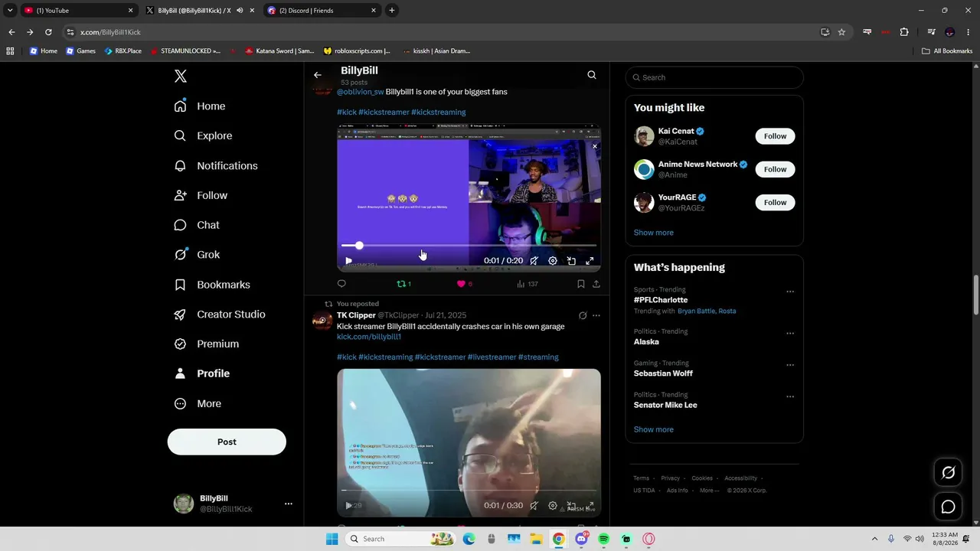This screenshot has width=980, height=551.
Task: Open the Windows Start menu
Action: pos(332,539)
